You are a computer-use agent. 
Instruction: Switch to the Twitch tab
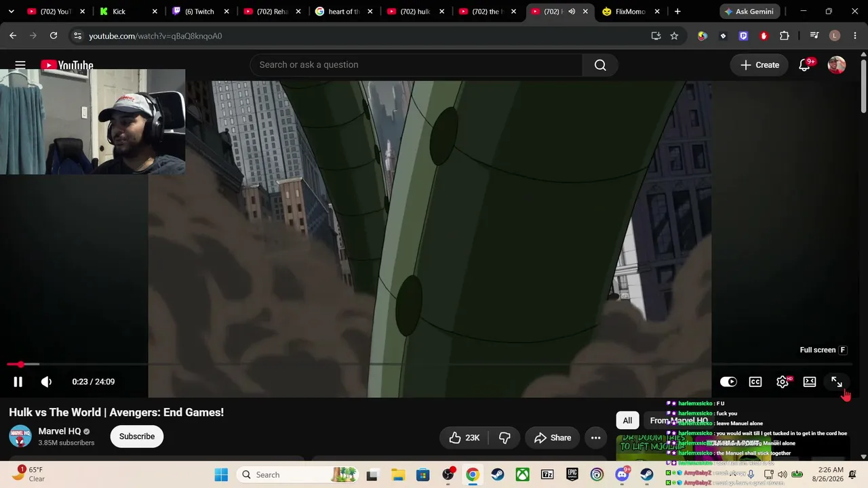[199, 12]
